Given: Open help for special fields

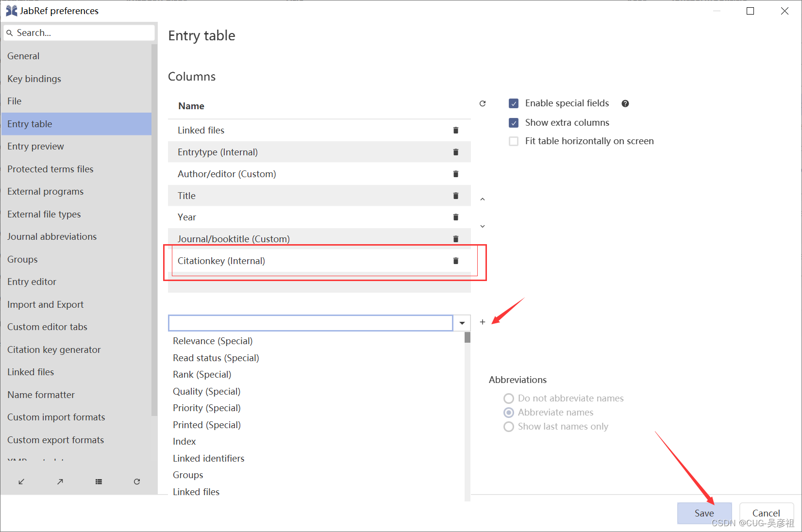Looking at the screenshot, I should (625, 103).
